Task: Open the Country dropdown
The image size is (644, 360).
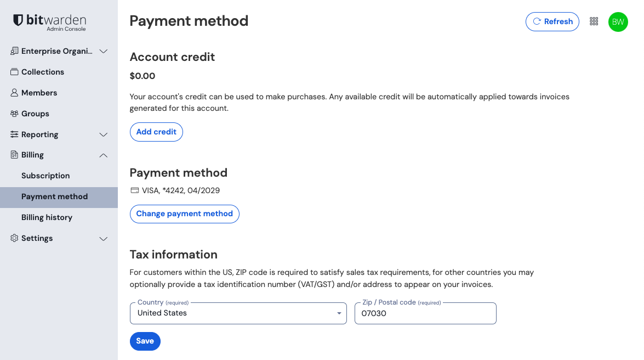Action: pos(238,313)
